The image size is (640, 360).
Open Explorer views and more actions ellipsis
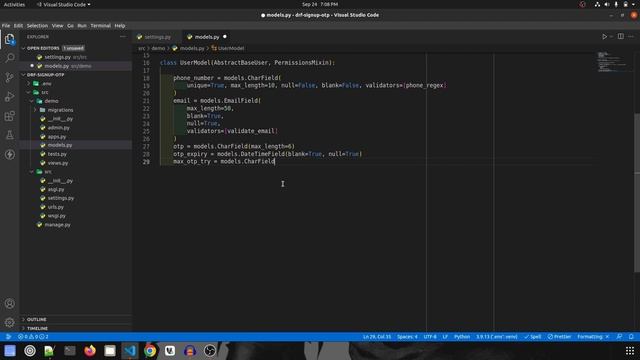123,37
